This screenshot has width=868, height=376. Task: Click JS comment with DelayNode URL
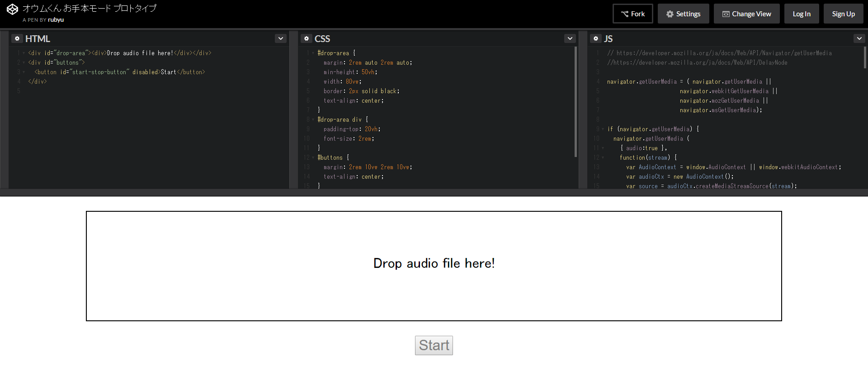pos(697,62)
